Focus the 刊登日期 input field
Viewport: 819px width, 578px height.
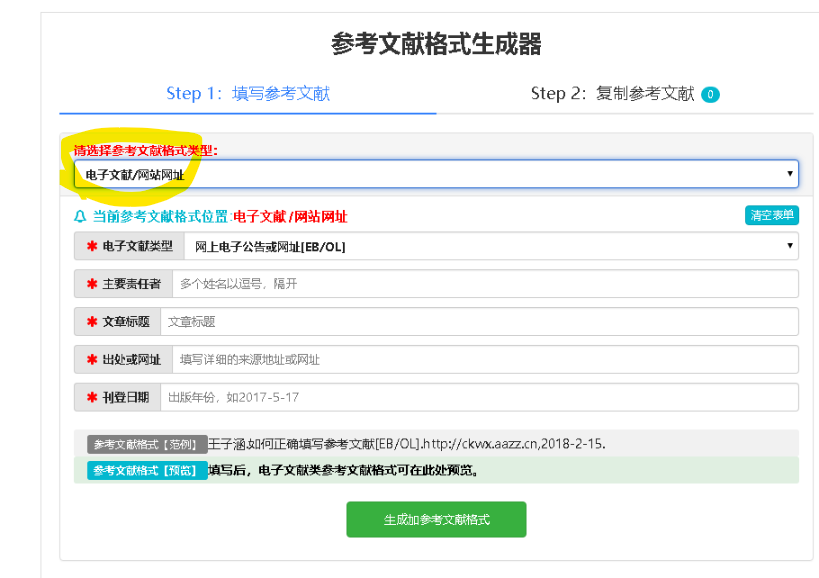tap(479, 397)
